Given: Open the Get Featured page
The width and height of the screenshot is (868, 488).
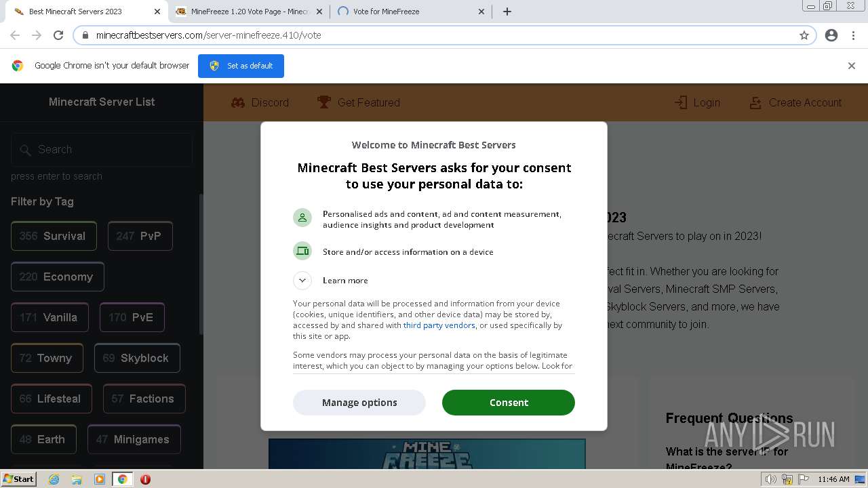Looking at the screenshot, I should (359, 102).
